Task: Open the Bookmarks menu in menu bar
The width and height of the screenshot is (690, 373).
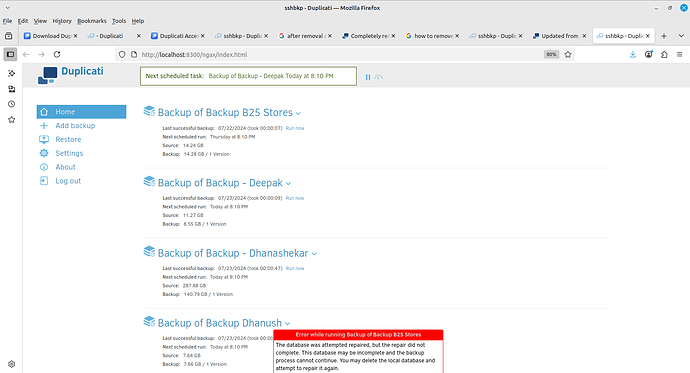Action: pos(92,21)
